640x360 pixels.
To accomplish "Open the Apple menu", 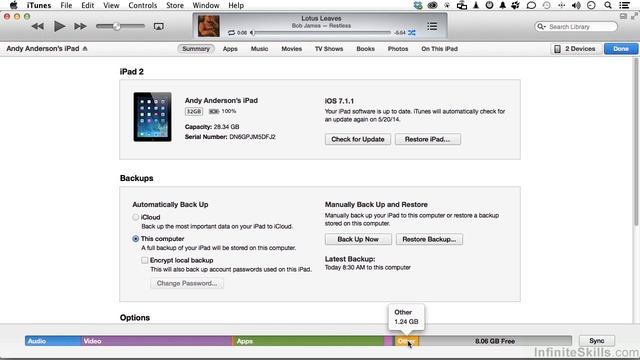I will (x=13, y=5).
